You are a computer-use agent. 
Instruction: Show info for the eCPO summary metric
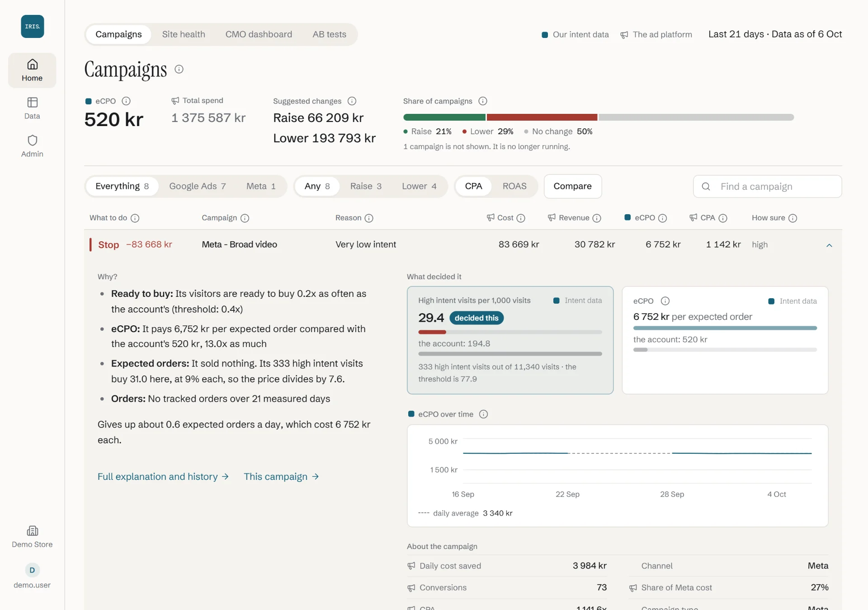(126, 101)
